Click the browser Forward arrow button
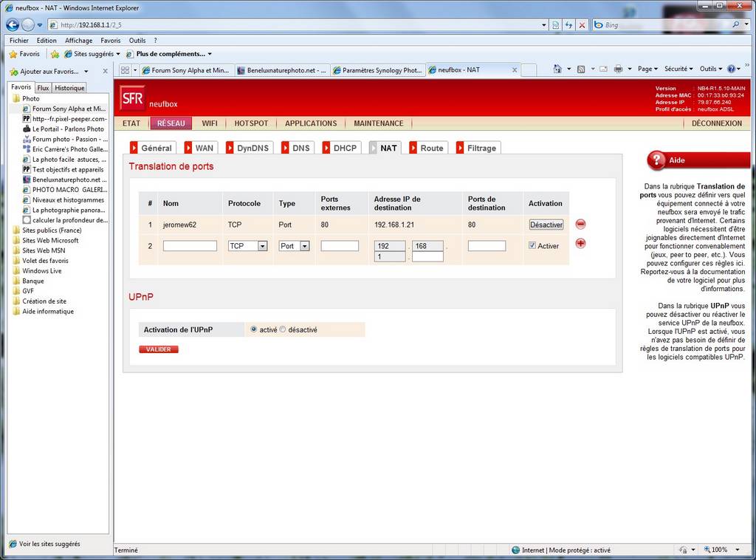This screenshot has height=560, width=756. [x=28, y=24]
